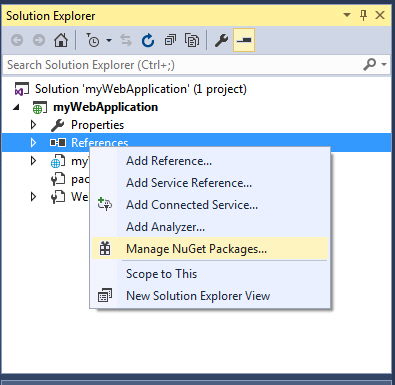This screenshot has height=385, width=395.
Task: Click the Properties node wrench icon
Action: point(57,125)
